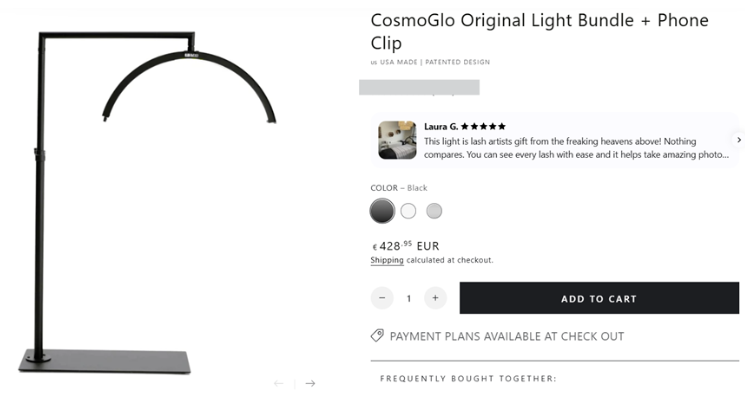Advance the review carousel with right chevron
Screen dimensions: 745x398
739,140
